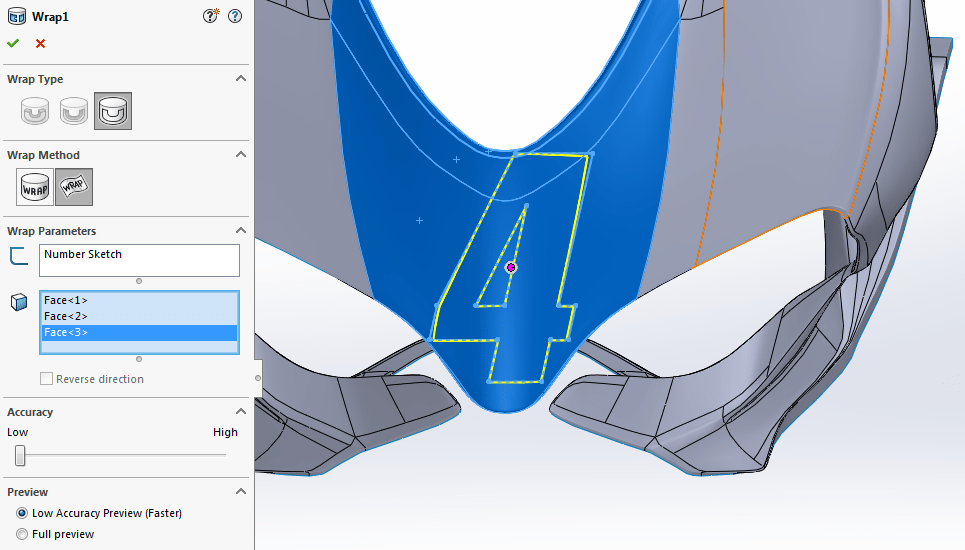This screenshot has height=550, width=965.
Task: Select Low Accuracy Preview (Faster) option
Action: pos(22,513)
